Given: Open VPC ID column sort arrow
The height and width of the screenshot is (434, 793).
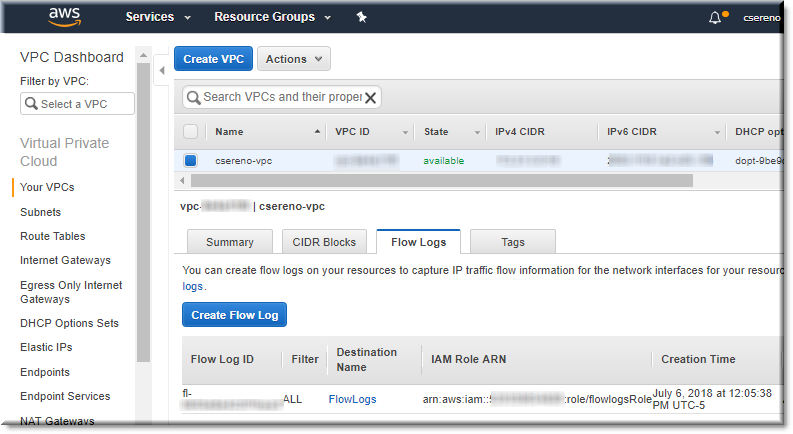Looking at the screenshot, I should tap(405, 133).
